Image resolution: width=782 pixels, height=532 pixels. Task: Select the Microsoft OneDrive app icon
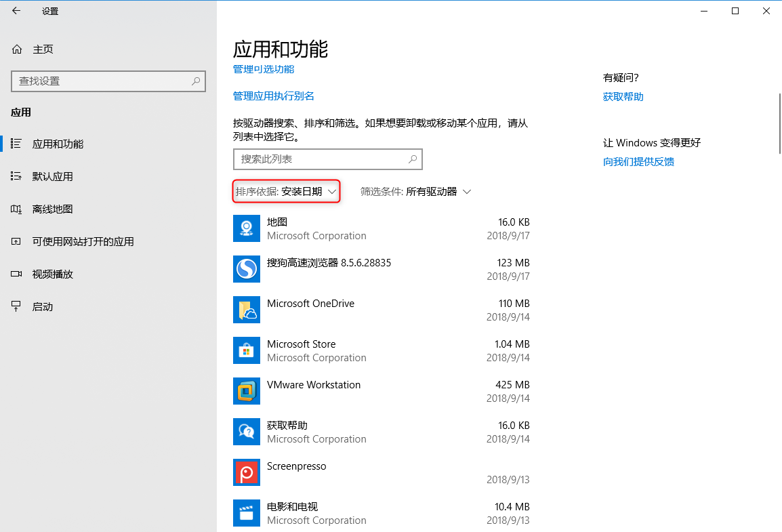coord(247,310)
